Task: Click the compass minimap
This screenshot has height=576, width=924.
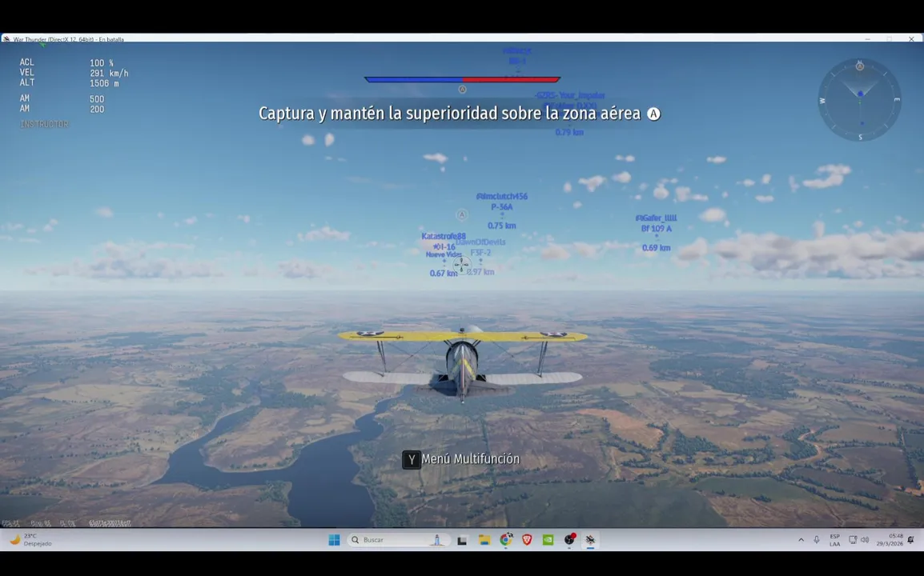Action: [x=860, y=99]
